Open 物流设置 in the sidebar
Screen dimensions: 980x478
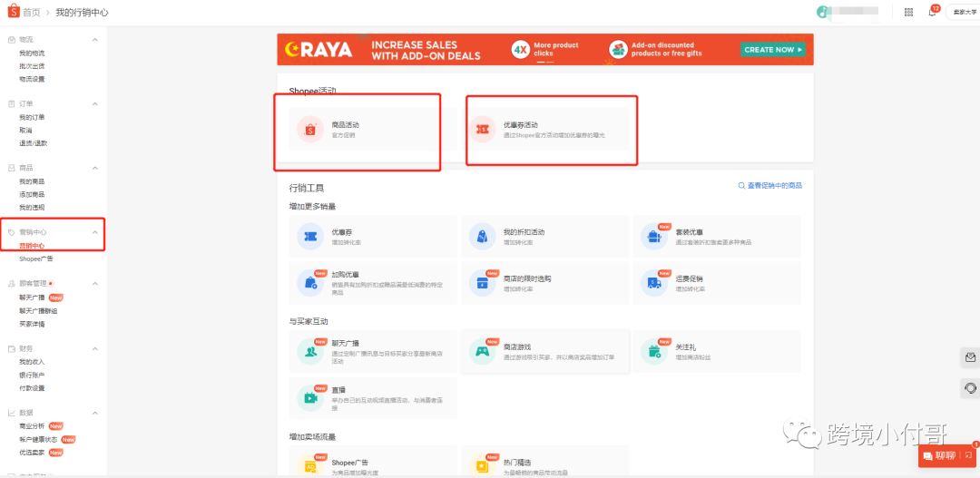pos(32,79)
